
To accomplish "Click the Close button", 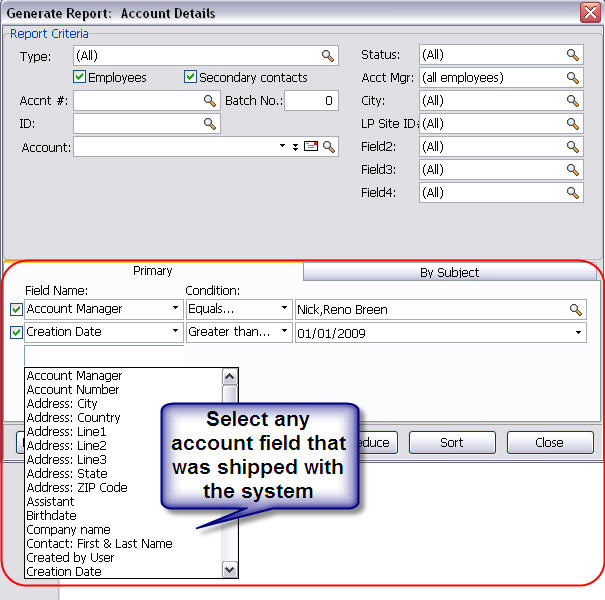I will (x=549, y=442).
